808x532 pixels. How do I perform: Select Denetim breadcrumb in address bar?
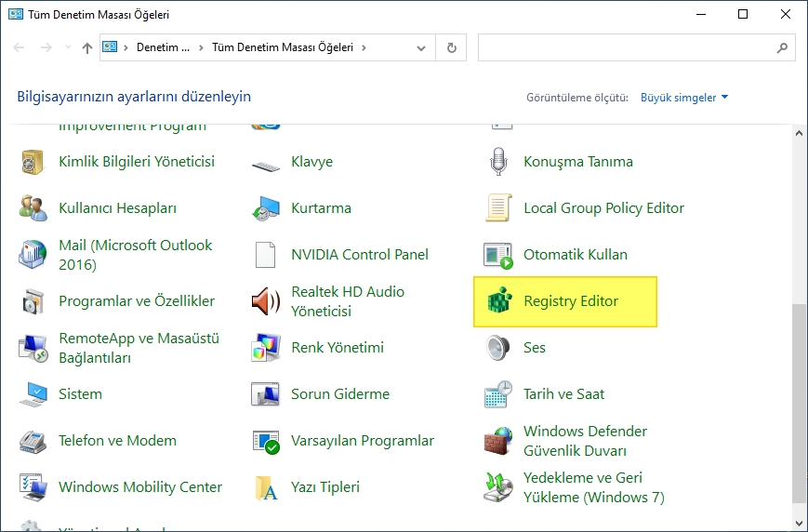click(163, 47)
